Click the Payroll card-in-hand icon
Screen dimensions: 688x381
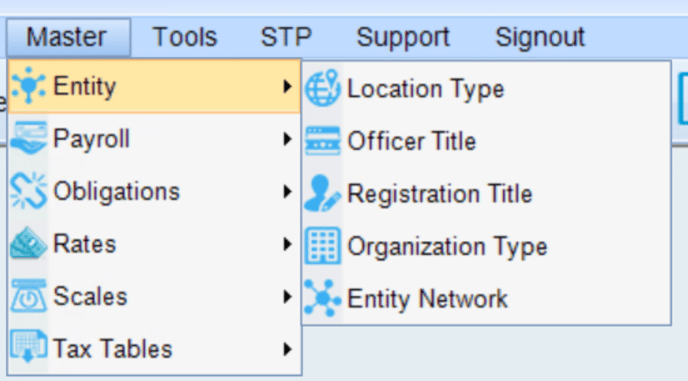pos(29,138)
